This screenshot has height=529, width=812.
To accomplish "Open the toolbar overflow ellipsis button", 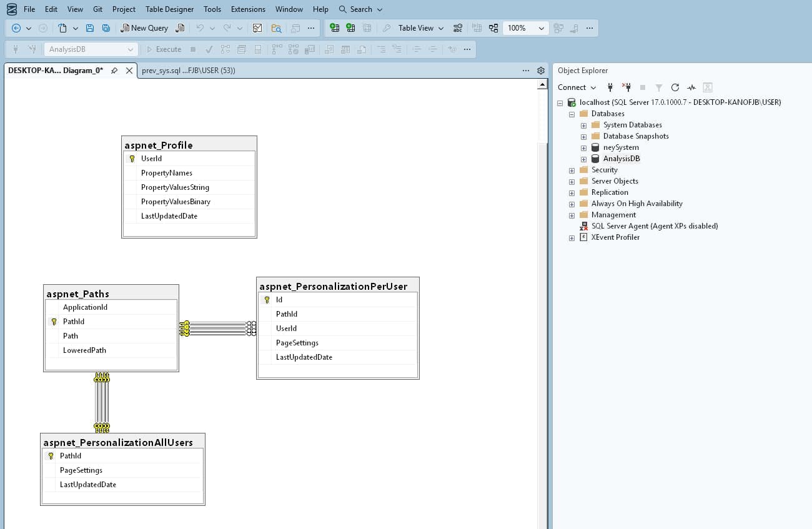I will [311, 27].
